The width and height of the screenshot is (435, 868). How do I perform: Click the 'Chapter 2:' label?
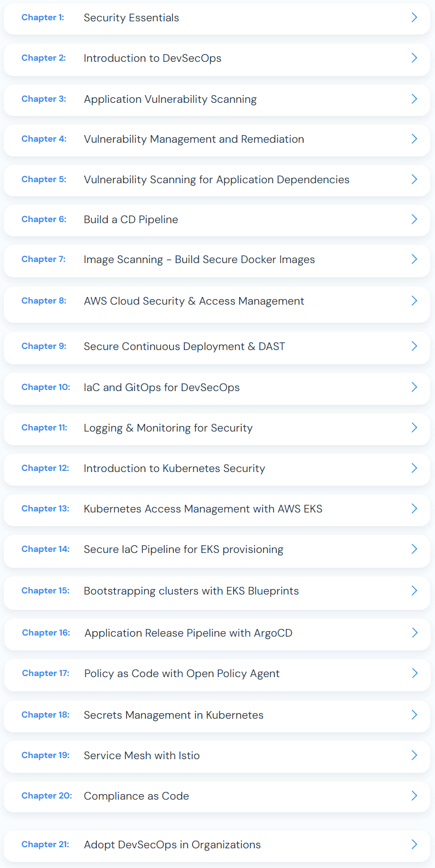[x=44, y=58]
